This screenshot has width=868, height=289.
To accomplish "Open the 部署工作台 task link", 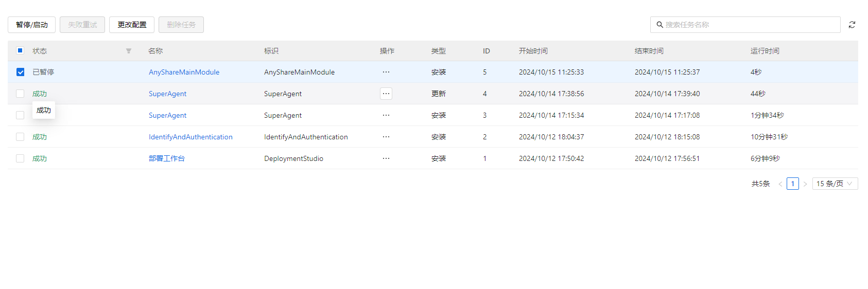I will click(x=167, y=158).
